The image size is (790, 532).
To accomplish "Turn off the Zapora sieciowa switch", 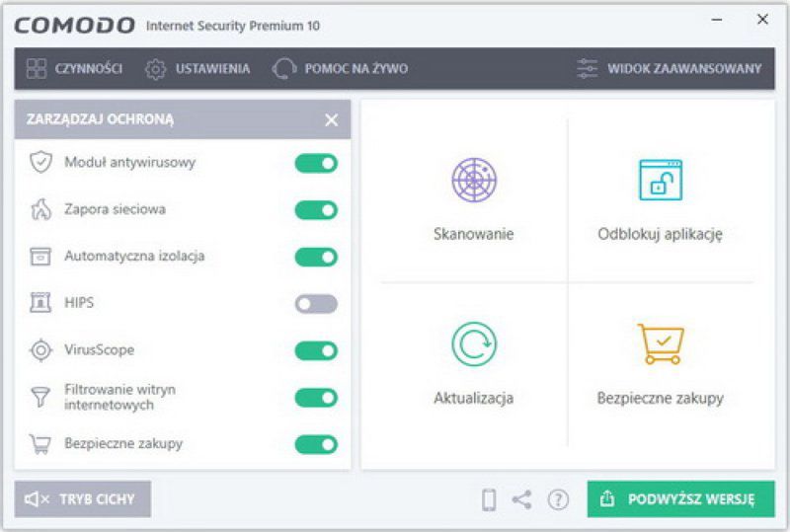I will pos(316,210).
